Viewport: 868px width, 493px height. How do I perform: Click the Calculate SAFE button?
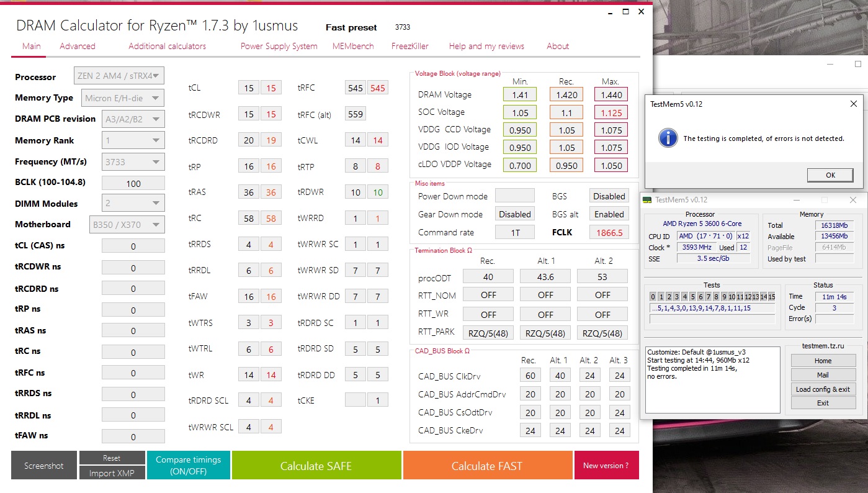pyautogui.click(x=316, y=465)
